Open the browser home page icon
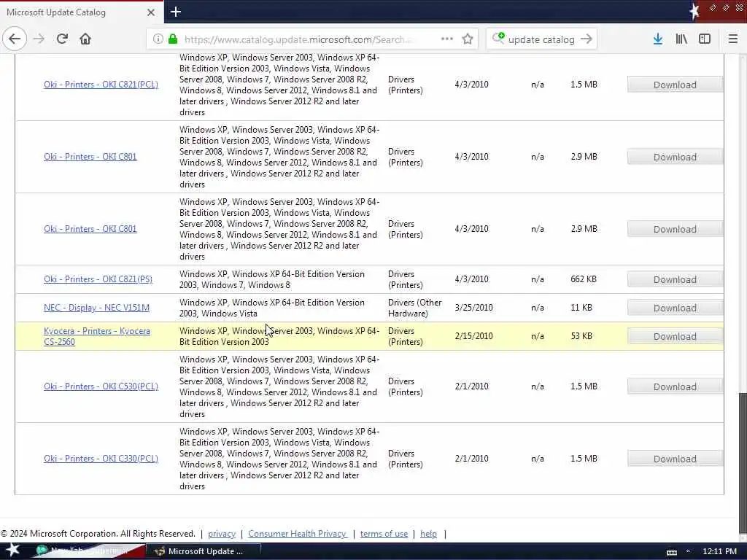 (85, 39)
